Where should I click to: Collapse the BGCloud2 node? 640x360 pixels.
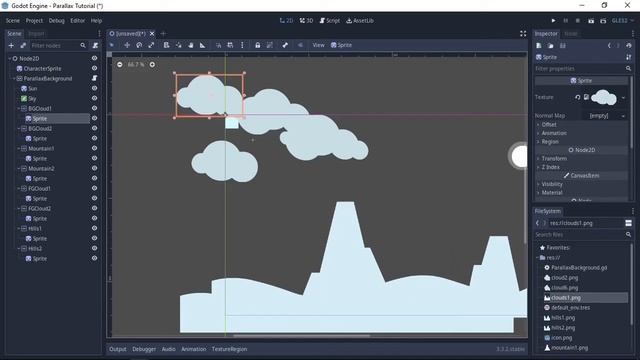point(18,128)
